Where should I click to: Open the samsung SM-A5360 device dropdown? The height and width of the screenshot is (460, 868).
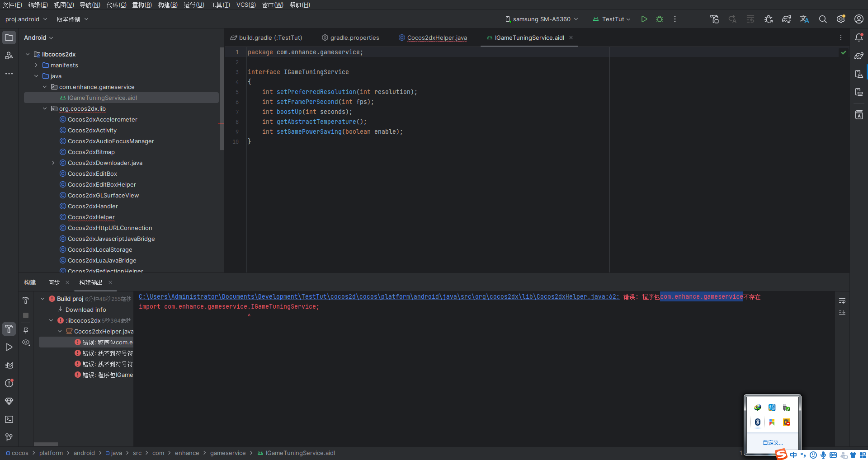[542, 19]
